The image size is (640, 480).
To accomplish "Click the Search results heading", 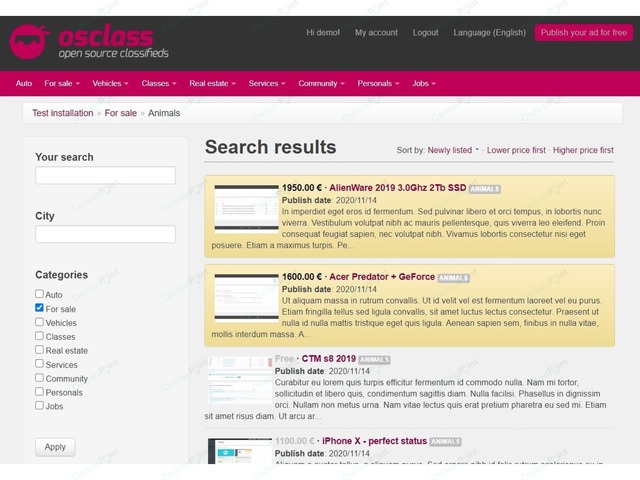I will click(x=271, y=147).
